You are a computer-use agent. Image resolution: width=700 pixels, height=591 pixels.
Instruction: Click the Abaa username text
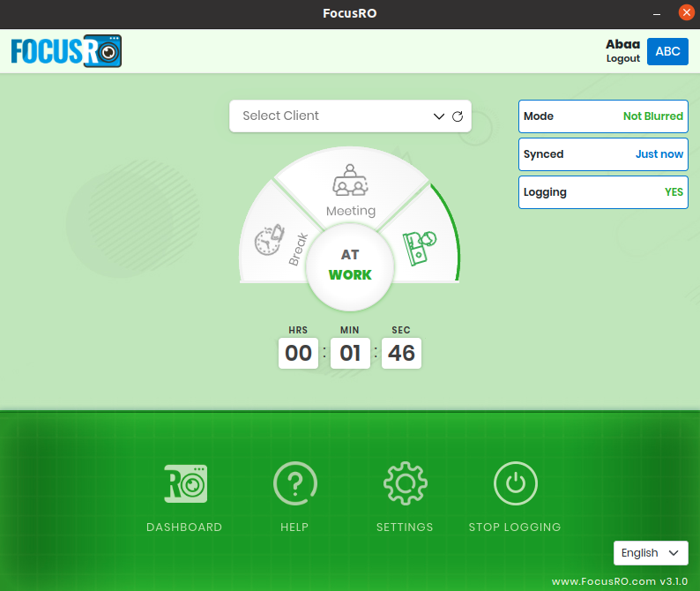pos(622,44)
